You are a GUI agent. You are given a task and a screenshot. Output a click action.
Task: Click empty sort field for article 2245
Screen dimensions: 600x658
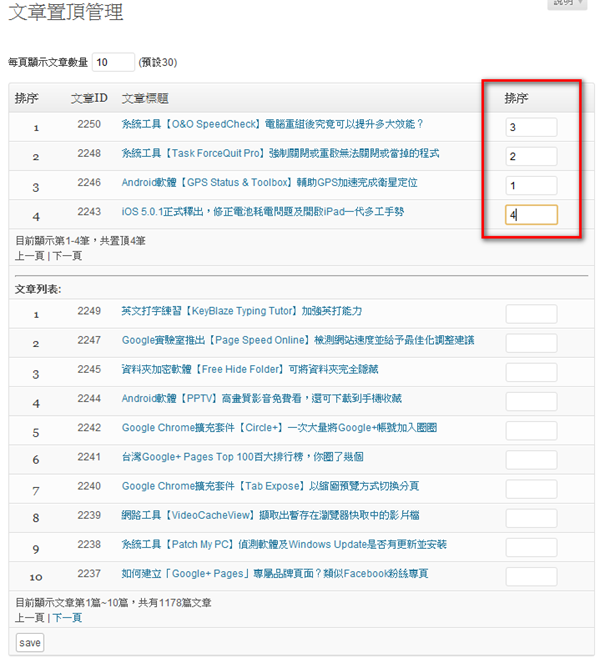(531, 372)
